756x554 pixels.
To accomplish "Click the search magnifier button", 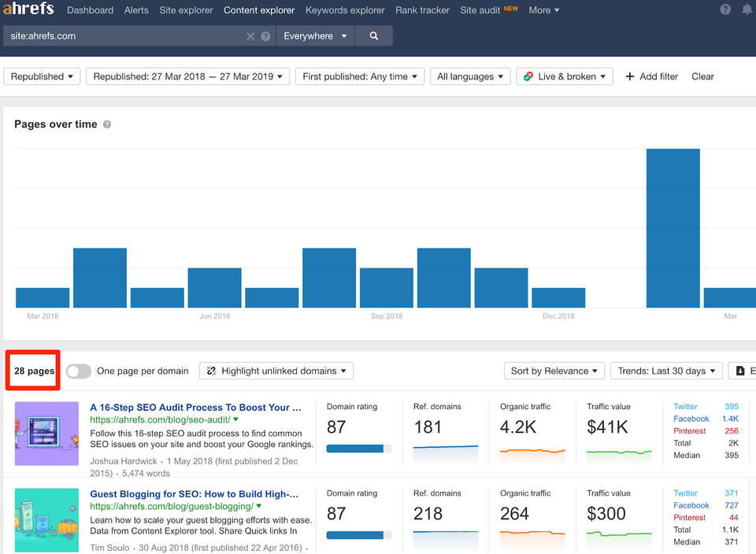I will [x=374, y=36].
